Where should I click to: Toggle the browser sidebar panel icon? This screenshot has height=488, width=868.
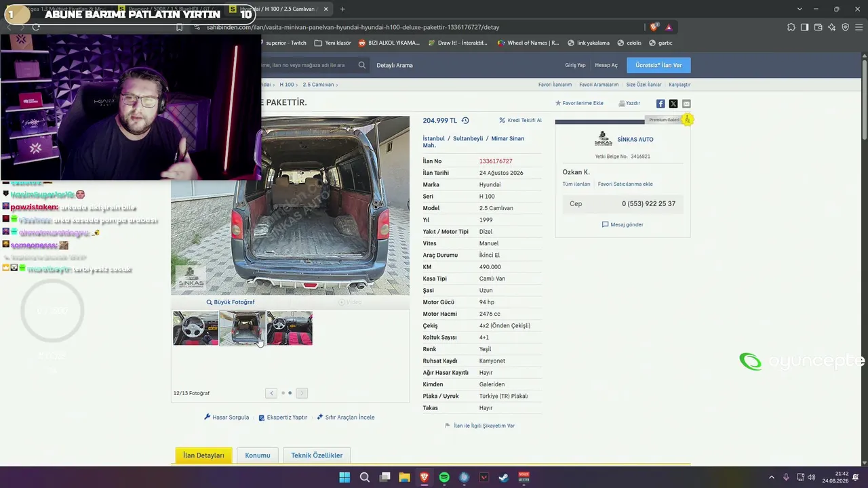[x=804, y=27]
